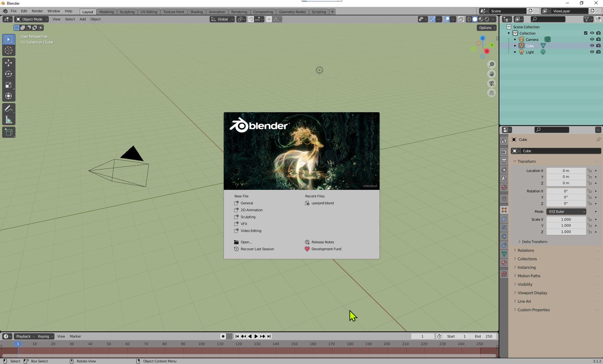Screen dimensions: 603x364
Task: Click the Development Fund link
Action: tap(323, 249)
